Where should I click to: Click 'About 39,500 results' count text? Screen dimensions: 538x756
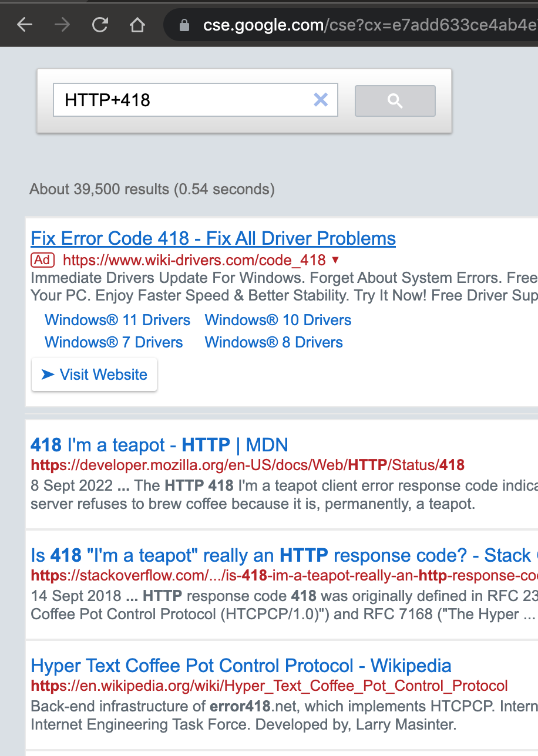152,189
